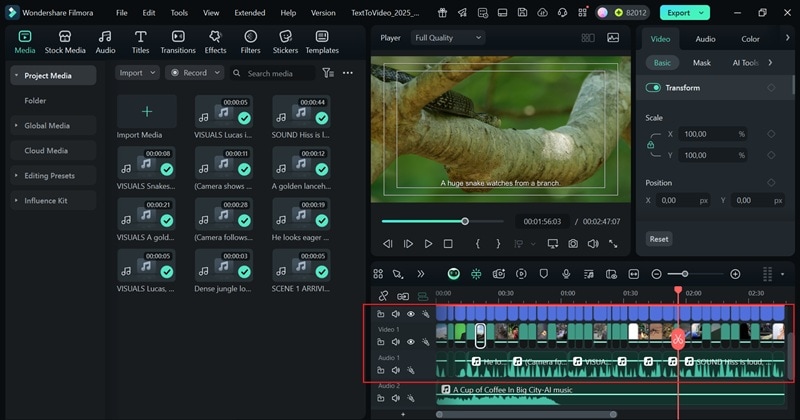Play the video in the player
Screen dimensions: 800x420
coord(428,244)
